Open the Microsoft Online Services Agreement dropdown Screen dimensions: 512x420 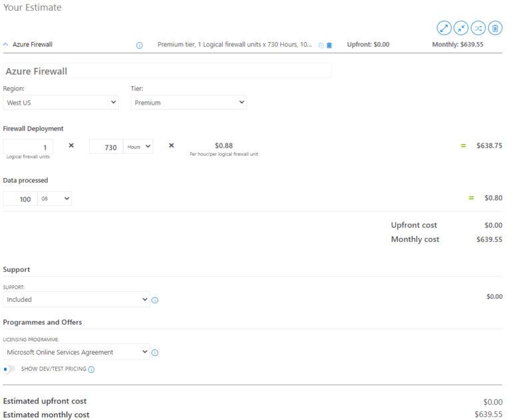pyautogui.click(x=77, y=352)
